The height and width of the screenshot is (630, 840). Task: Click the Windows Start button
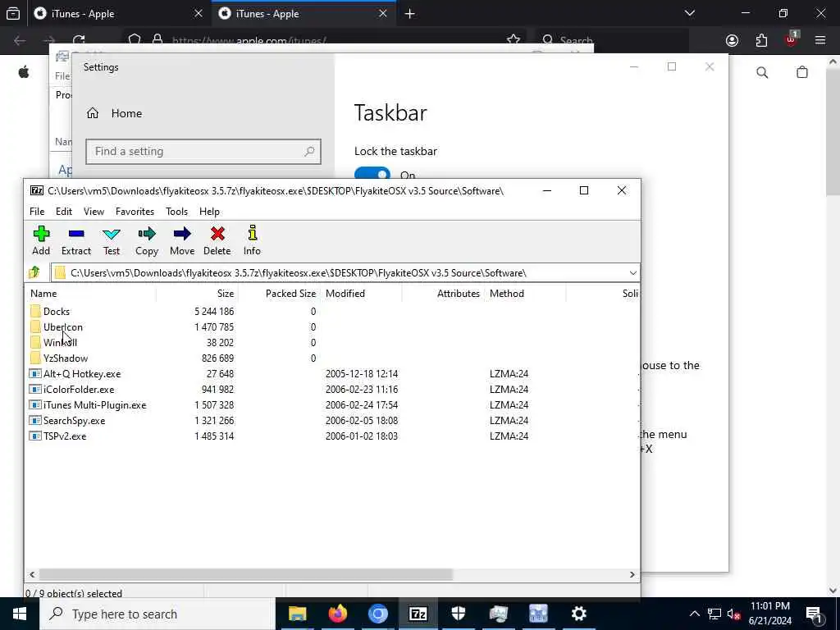(x=20, y=614)
